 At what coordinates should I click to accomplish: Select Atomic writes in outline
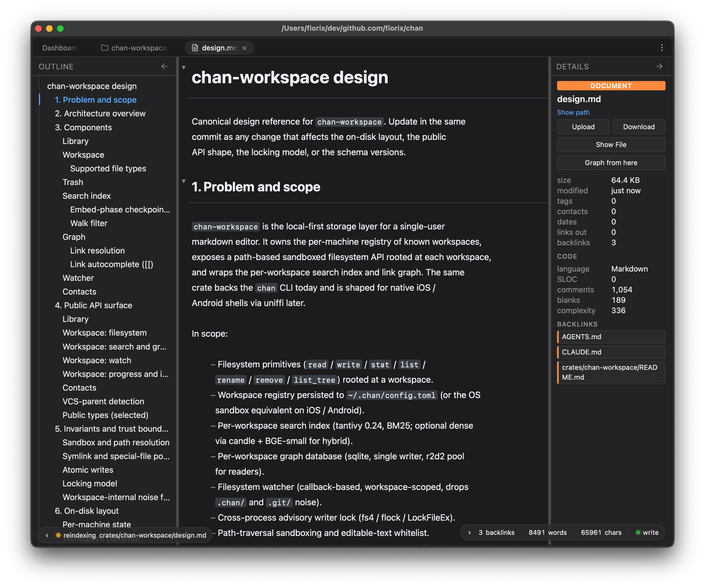[x=88, y=470]
